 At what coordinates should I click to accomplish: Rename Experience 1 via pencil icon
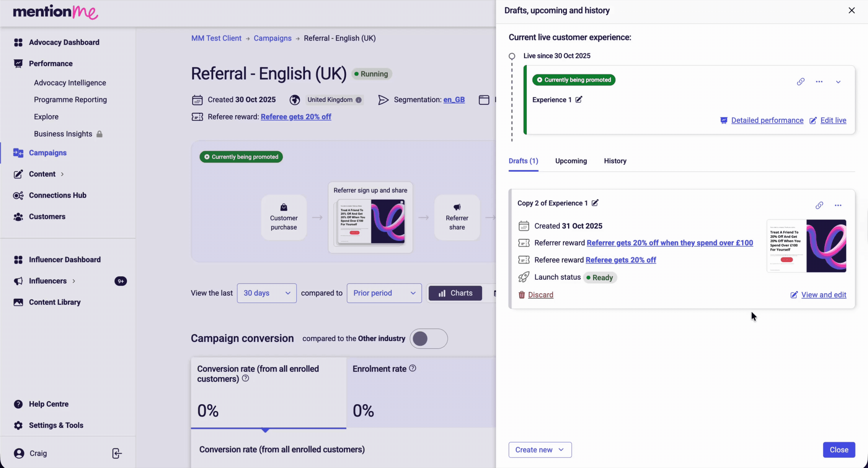click(579, 100)
